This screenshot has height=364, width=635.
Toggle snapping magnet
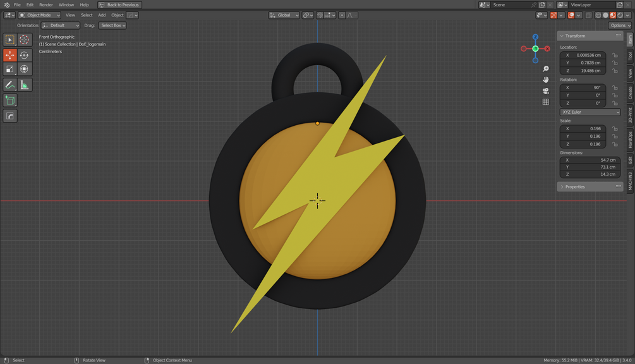[x=320, y=15]
